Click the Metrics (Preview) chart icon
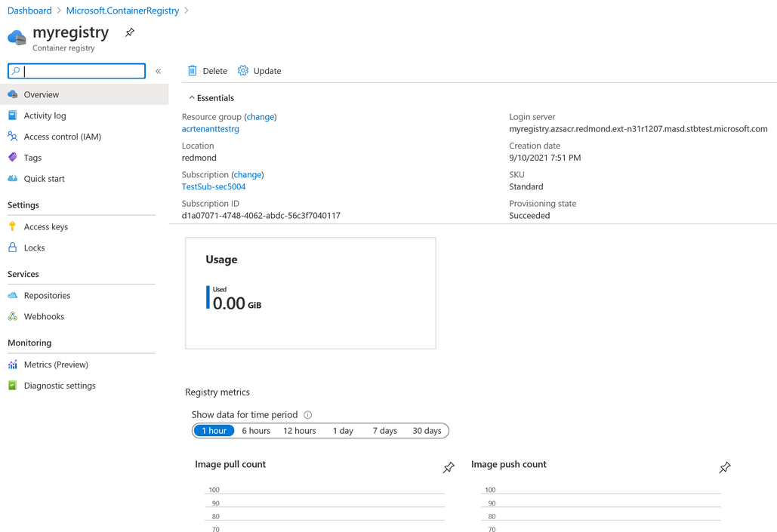This screenshot has width=777, height=532. [13, 364]
